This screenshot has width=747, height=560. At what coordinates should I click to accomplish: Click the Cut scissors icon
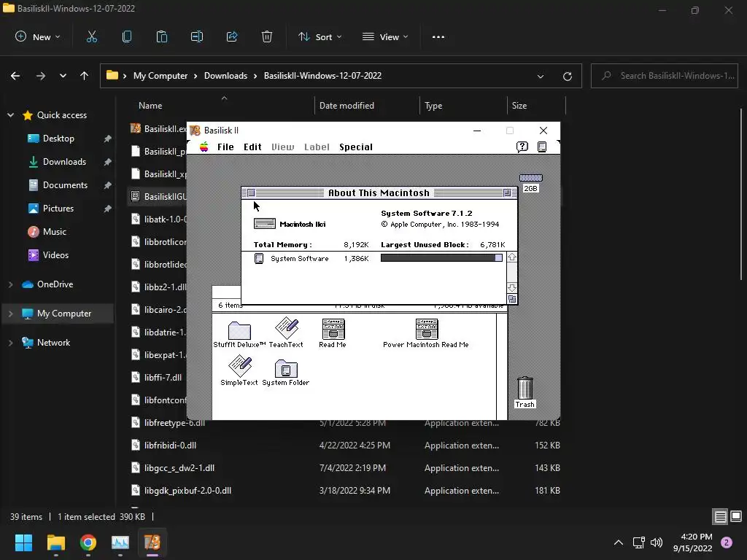(x=92, y=36)
